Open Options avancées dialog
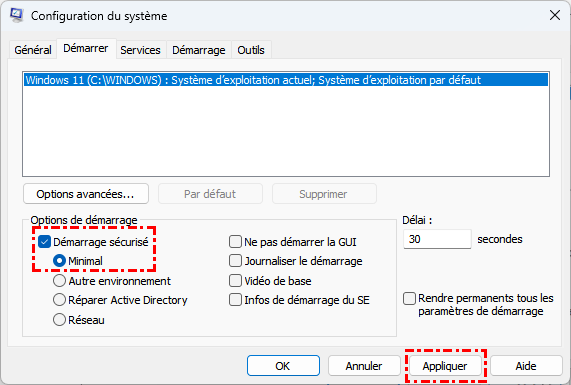The width and height of the screenshot is (571, 385). pos(86,194)
